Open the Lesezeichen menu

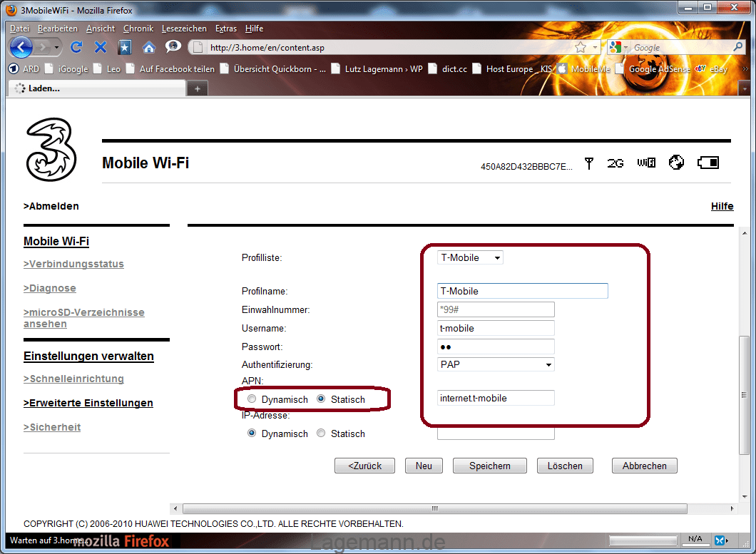click(x=184, y=29)
